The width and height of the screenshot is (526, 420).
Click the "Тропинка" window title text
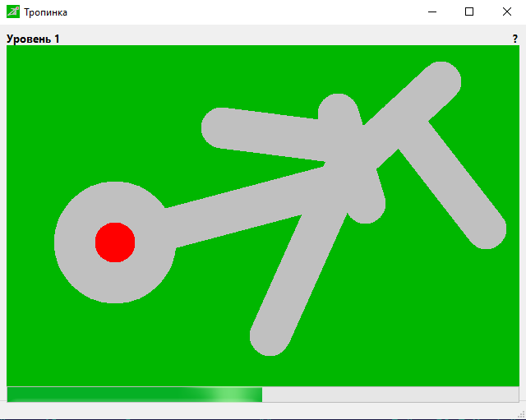coord(46,12)
